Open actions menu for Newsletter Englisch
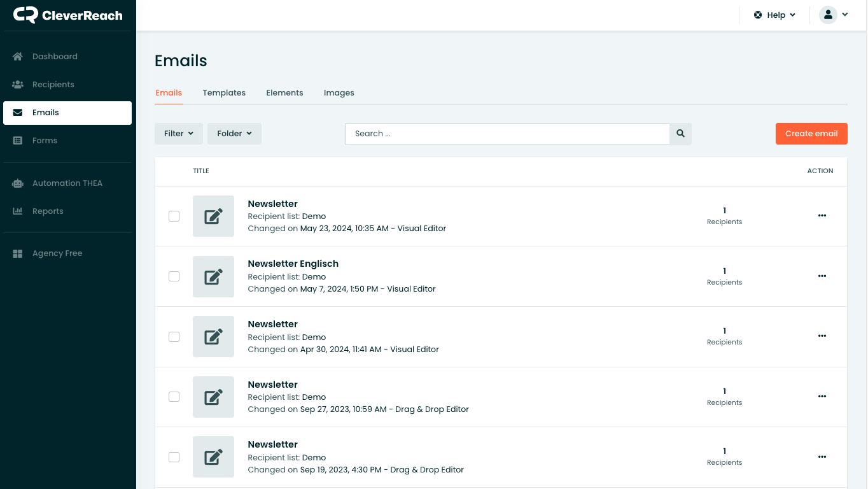This screenshot has width=868, height=489. click(x=822, y=276)
